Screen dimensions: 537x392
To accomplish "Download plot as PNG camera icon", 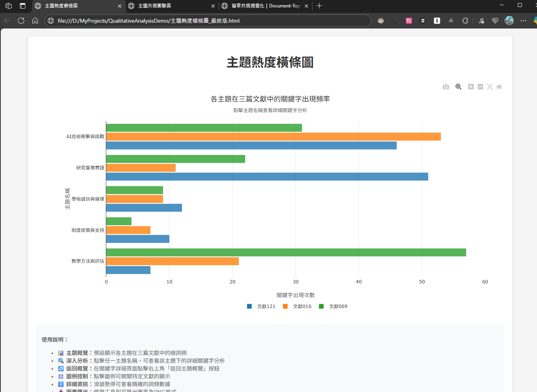I will (x=446, y=87).
